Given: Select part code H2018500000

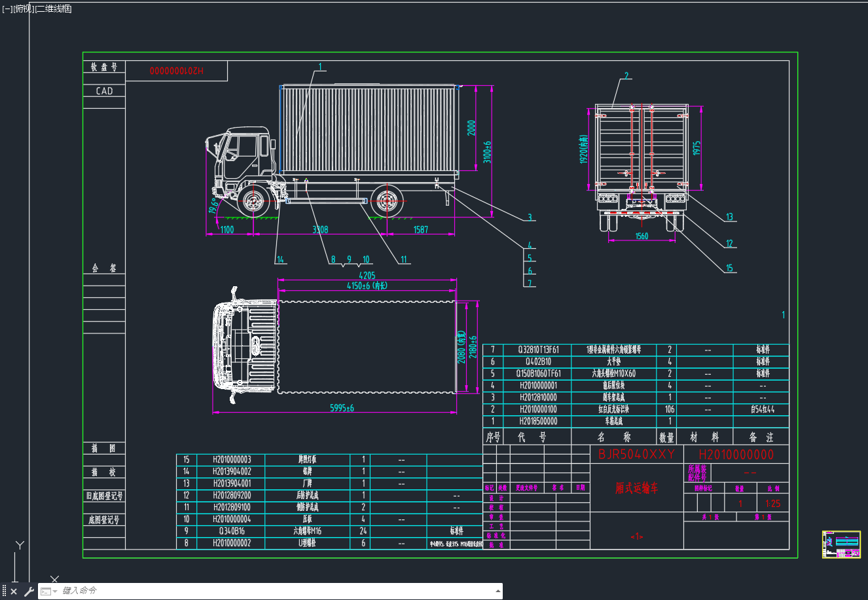Looking at the screenshot, I should [x=539, y=421].
